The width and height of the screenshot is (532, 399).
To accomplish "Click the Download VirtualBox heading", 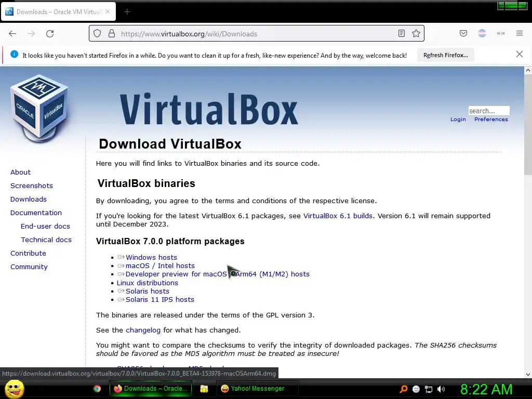I will 170,144.
